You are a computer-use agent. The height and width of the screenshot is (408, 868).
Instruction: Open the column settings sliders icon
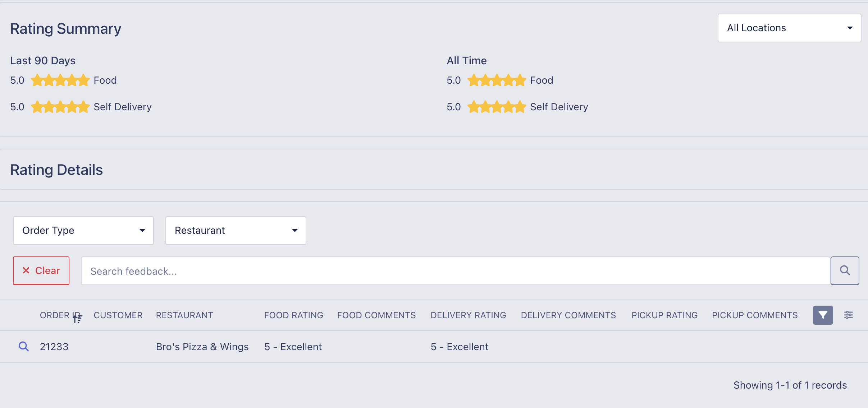tap(848, 315)
